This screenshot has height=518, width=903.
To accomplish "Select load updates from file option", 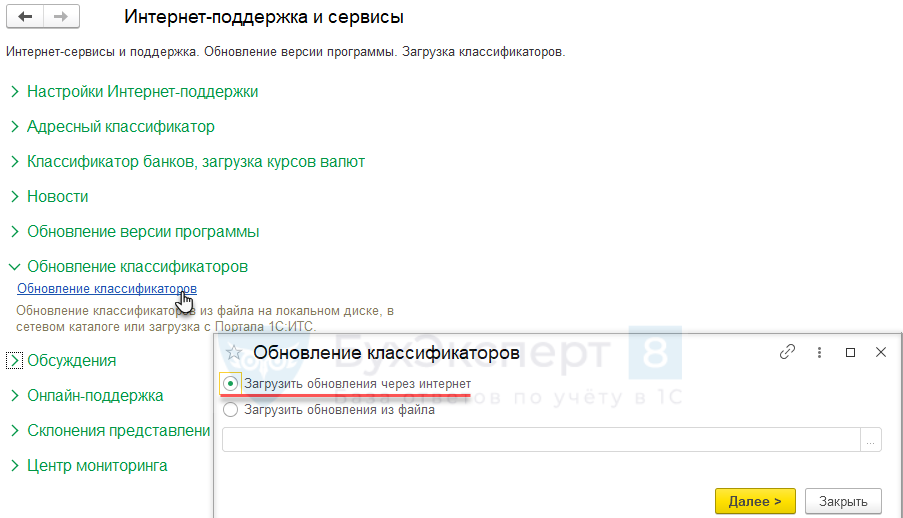I will [x=231, y=409].
